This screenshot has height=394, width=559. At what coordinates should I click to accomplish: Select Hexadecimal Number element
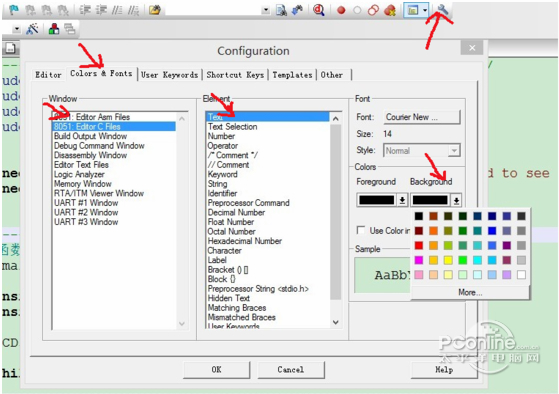click(x=268, y=241)
